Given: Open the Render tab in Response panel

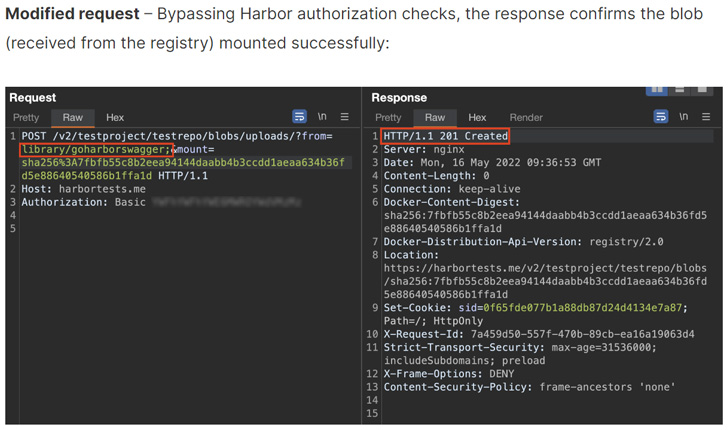Looking at the screenshot, I should [526, 117].
